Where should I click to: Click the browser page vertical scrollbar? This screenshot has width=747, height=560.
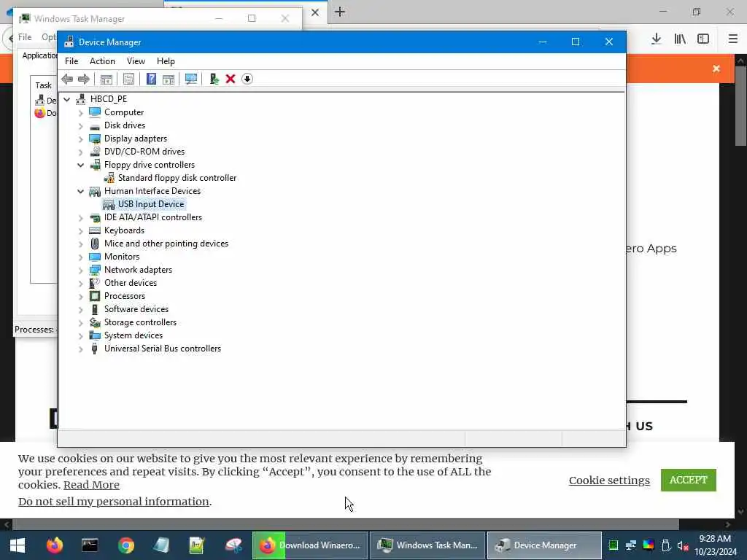[740, 106]
